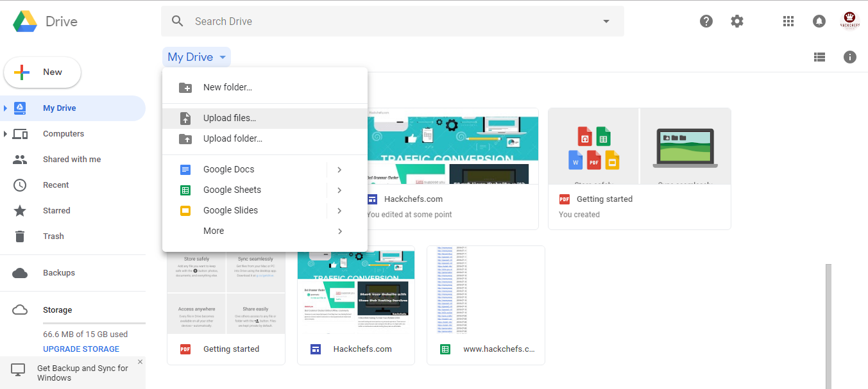
Task: Open Backups in the sidebar
Action: [x=72, y=273]
